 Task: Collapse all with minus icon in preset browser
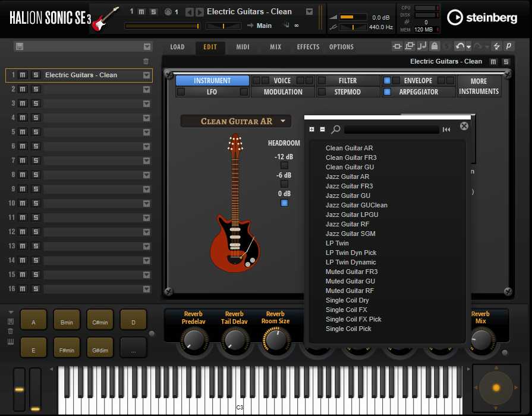pyautogui.click(x=322, y=130)
